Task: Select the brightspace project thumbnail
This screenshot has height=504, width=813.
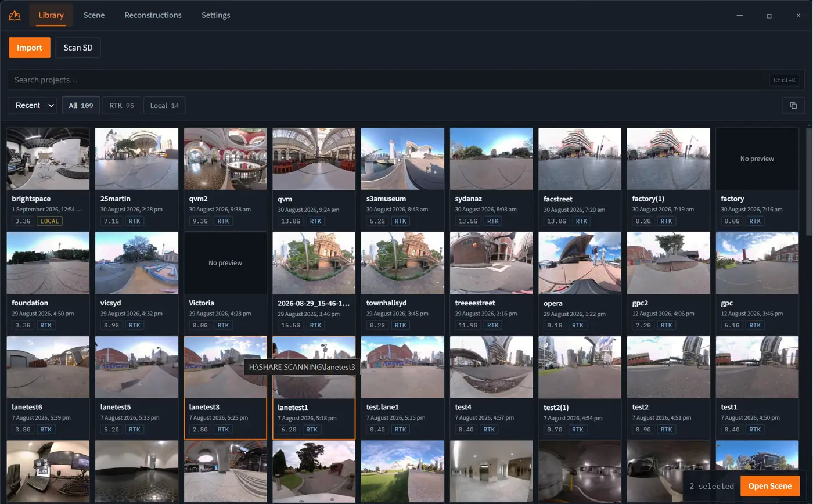Action: pyautogui.click(x=48, y=159)
